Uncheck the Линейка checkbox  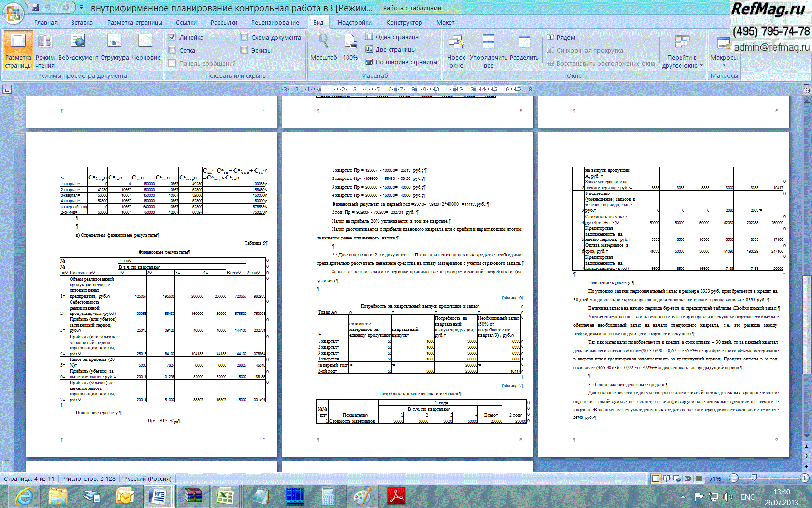pyautogui.click(x=172, y=37)
